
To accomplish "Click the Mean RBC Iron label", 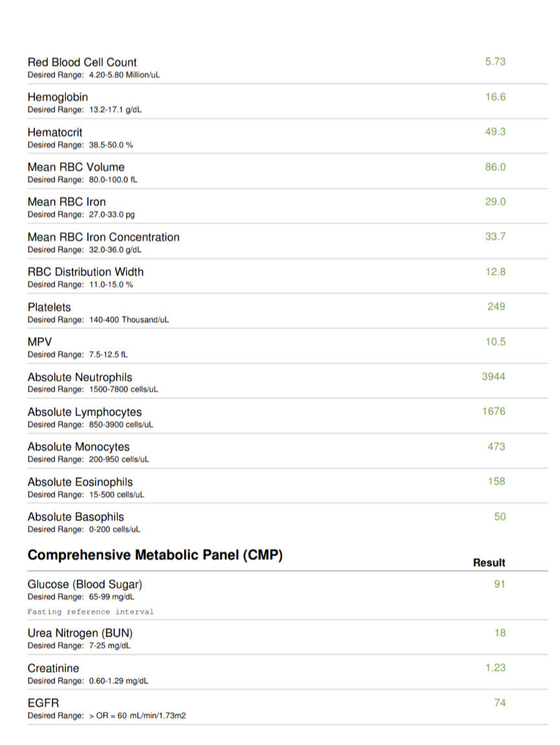I will 66,202.
